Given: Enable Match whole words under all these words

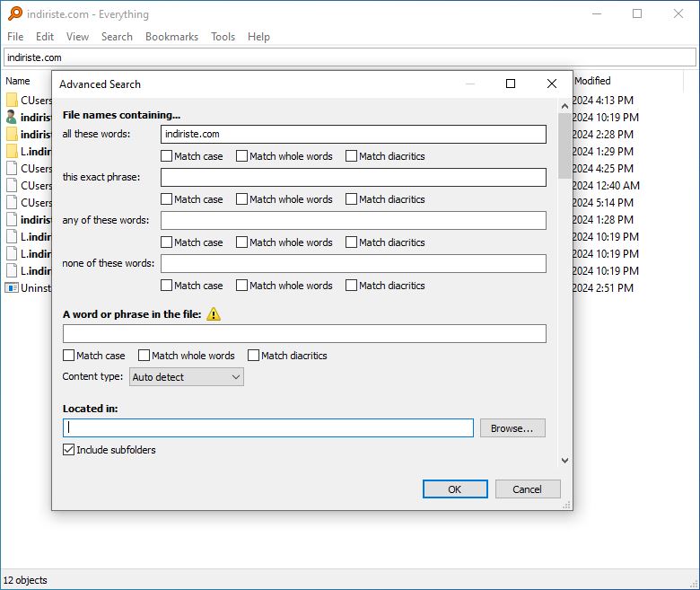Looking at the screenshot, I should (241, 156).
